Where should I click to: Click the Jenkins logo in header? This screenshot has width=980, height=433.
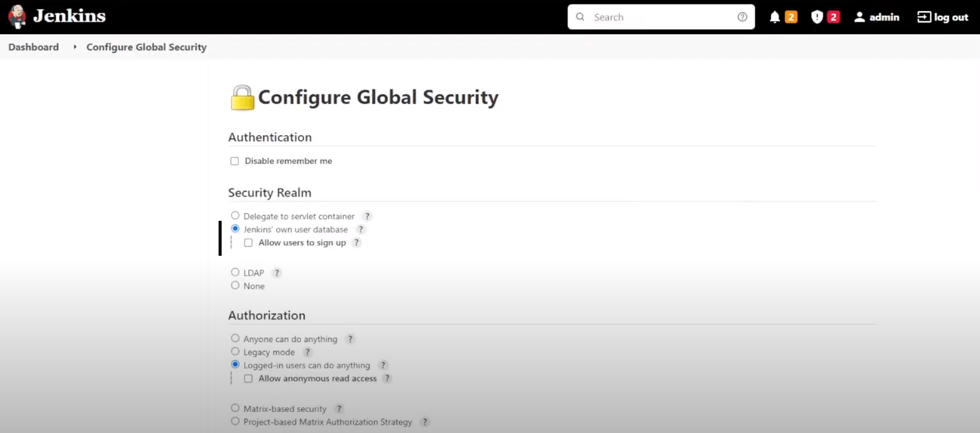click(56, 16)
